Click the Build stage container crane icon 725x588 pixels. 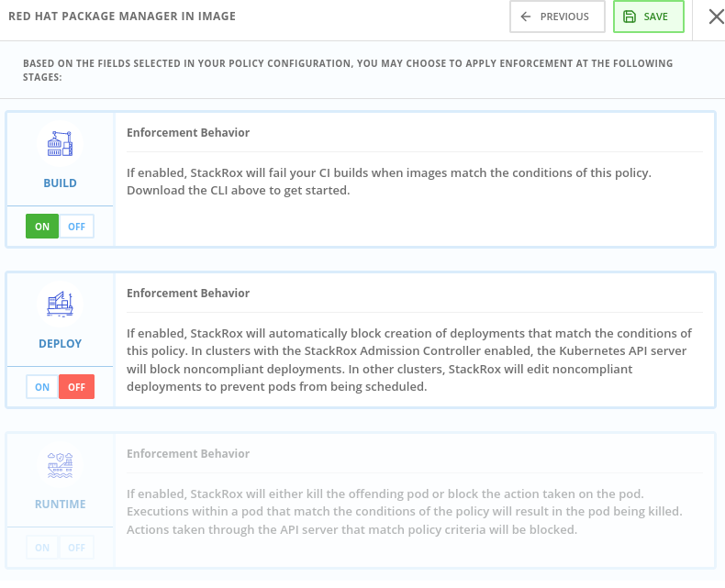click(60, 144)
